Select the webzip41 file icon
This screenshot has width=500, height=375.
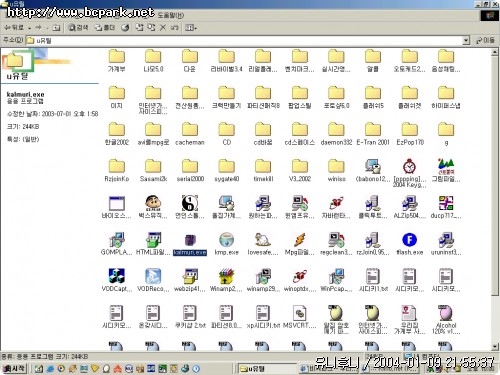[190, 277]
